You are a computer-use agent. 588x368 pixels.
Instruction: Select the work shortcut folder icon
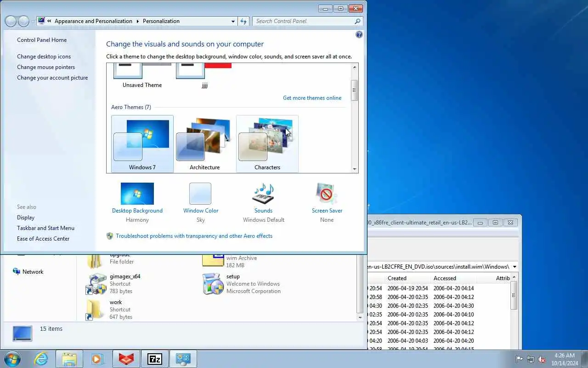(x=96, y=310)
